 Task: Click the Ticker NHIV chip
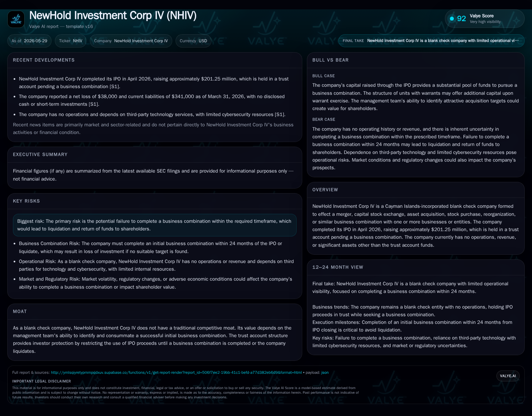70,41
